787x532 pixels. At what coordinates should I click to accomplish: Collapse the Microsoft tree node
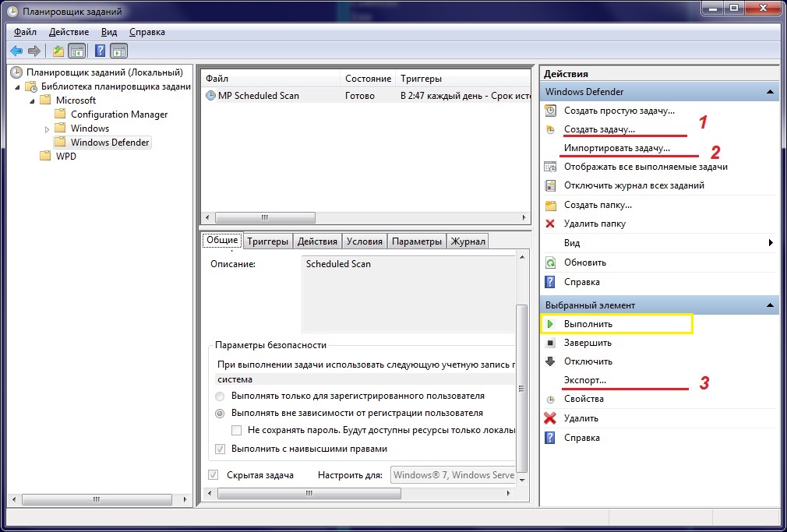click(x=33, y=101)
